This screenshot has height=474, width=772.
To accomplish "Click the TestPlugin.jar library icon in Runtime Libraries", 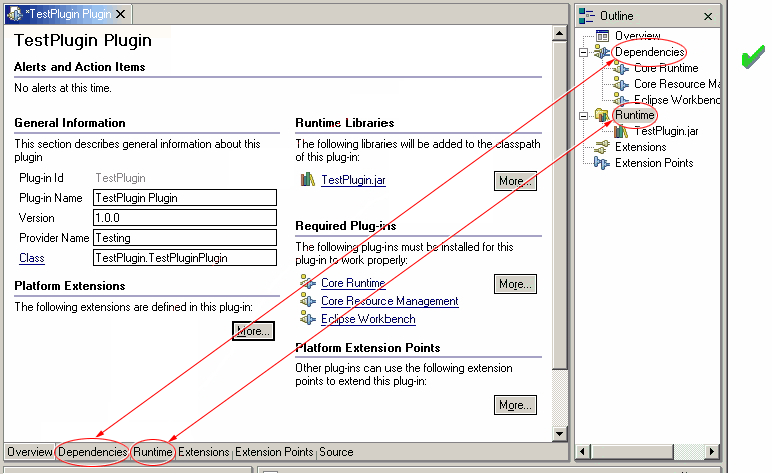I will pyautogui.click(x=308, y=180).
